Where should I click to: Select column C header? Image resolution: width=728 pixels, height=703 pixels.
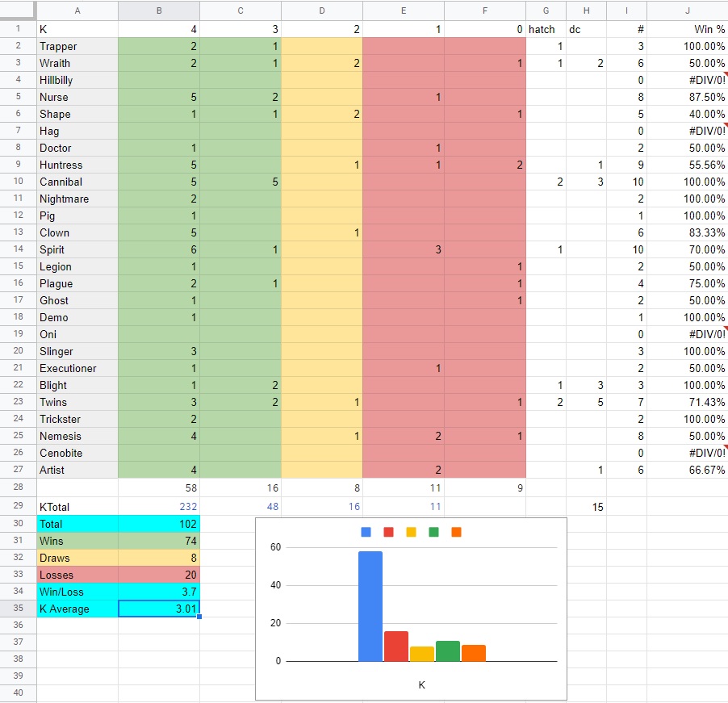pyautogui.click(x=241, y=10)
